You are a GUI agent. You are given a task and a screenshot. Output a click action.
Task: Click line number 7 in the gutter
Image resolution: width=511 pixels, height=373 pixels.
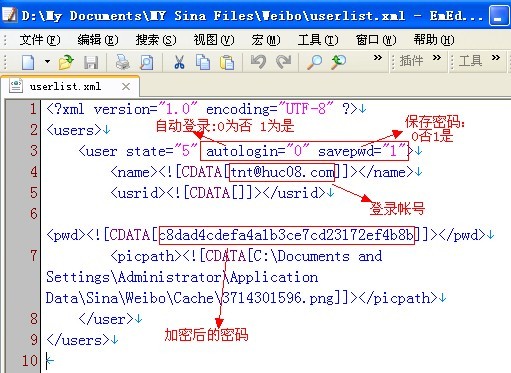click(x=33, y=256)
